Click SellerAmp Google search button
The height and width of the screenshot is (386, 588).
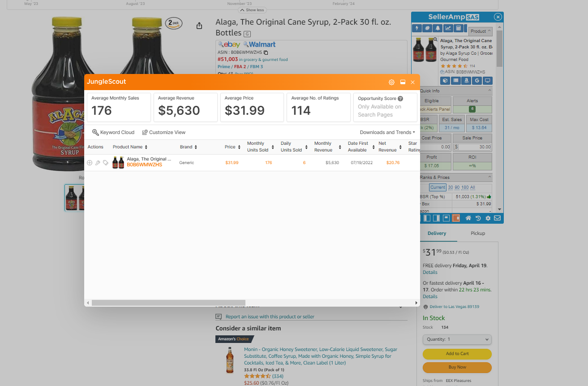[477, 81]
